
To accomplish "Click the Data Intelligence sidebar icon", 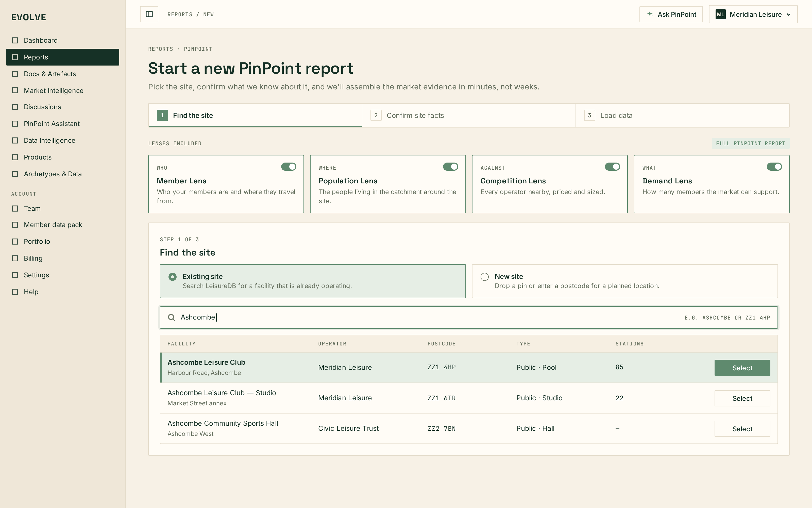I will coord(15,140).
